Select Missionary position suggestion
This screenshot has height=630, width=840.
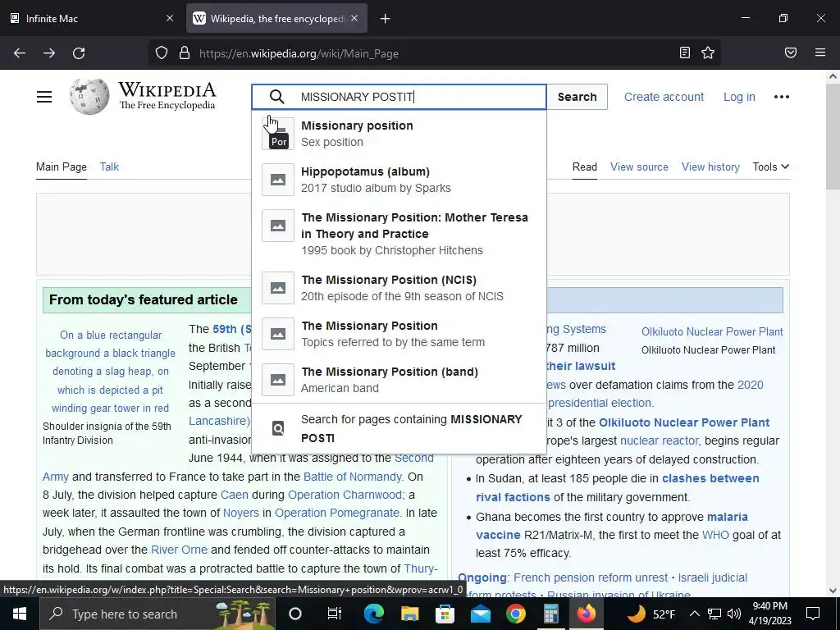399,134
